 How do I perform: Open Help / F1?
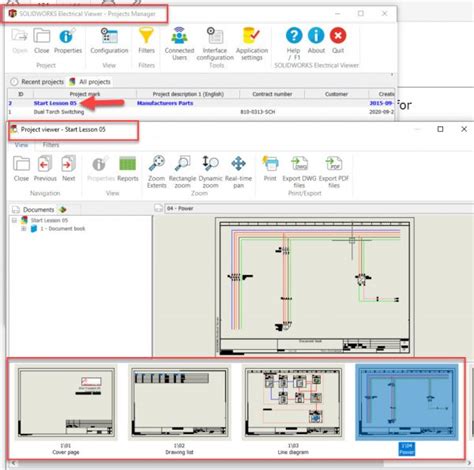(x=294, y=43)
